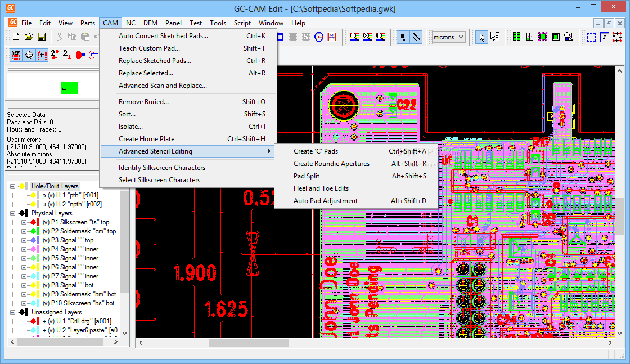Expand the P8 Signal bot layer

(24, 285)
